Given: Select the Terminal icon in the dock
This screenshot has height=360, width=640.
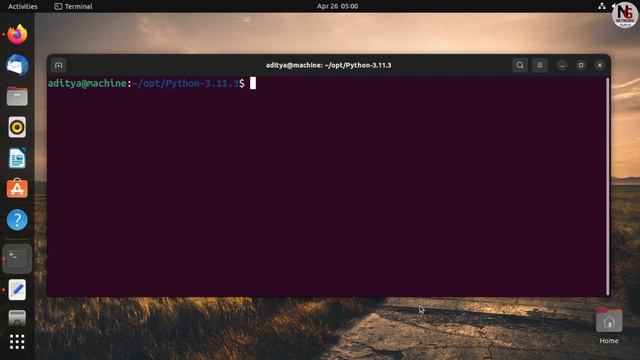Looking at the screenshot, I should pos(17,259).
